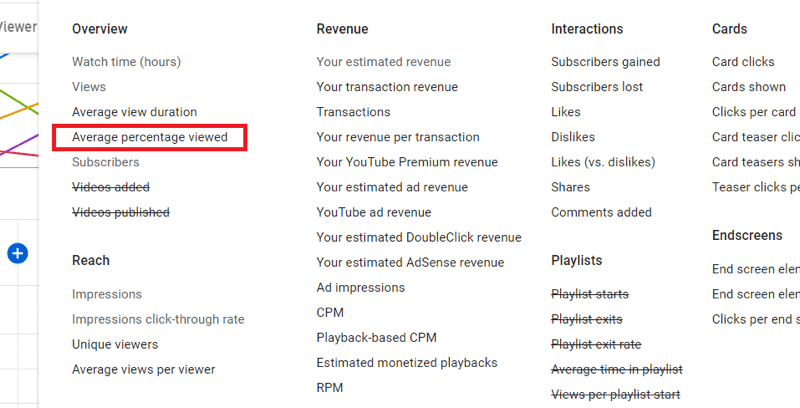Select the Average percentage viewed metric

coord(150,137)
